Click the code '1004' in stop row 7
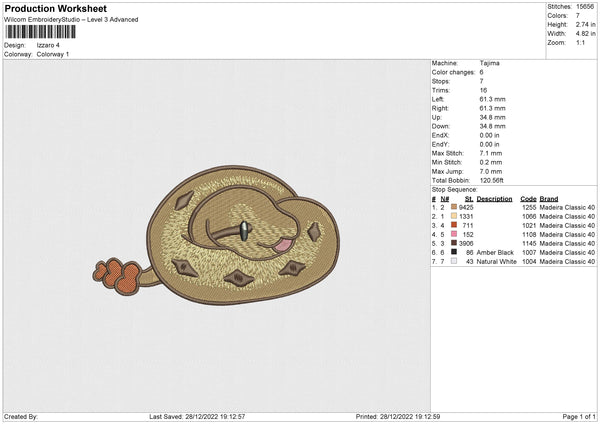Image resolution: width=600 pixels, height=424 pixels. [x=529, y=262]
